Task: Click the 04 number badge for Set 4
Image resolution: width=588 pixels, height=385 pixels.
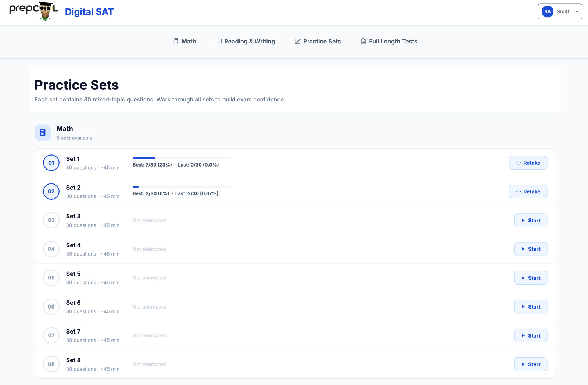Action: coord(51,249)
